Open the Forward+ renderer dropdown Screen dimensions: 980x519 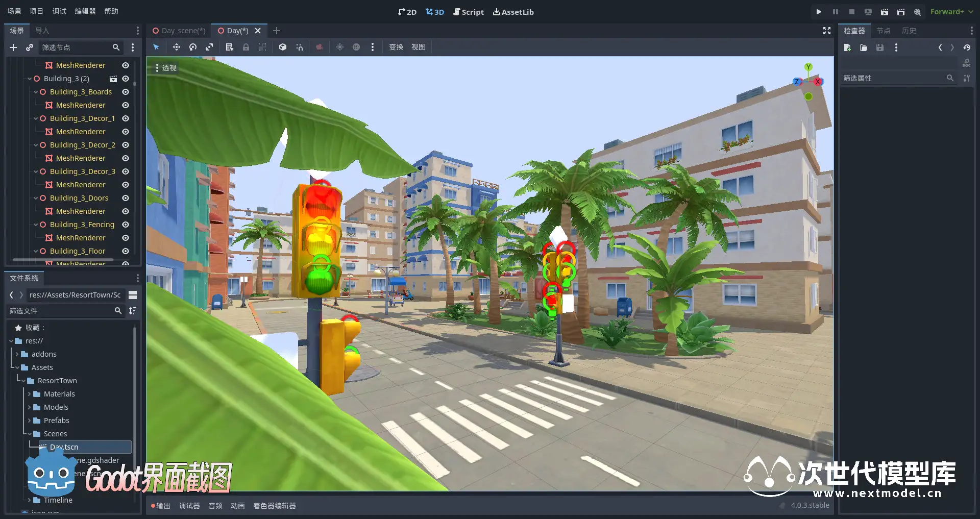point(951,12)
